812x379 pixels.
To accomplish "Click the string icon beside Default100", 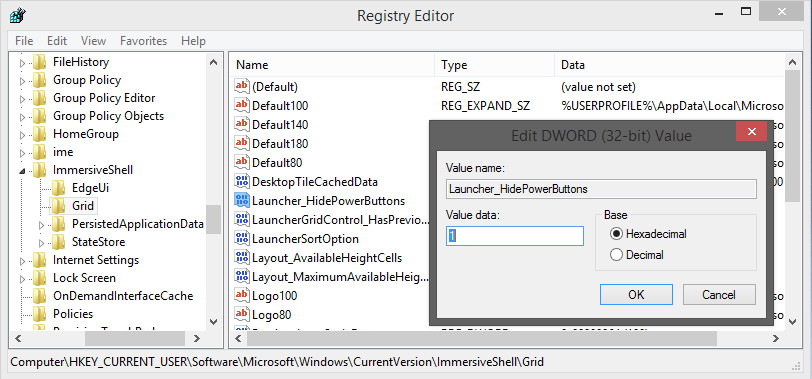I will 242,106.
